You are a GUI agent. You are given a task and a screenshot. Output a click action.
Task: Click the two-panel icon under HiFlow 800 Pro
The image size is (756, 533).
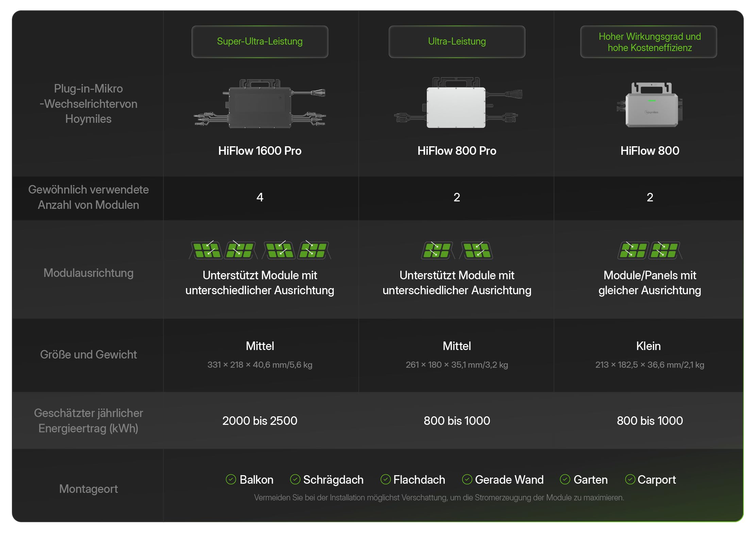pos(457,250)
